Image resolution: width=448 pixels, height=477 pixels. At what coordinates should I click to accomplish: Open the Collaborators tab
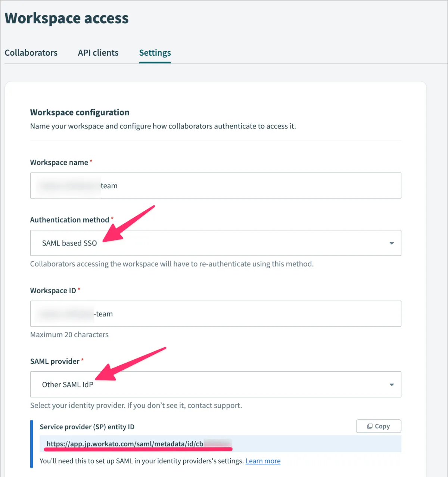[x=31, y=53]
